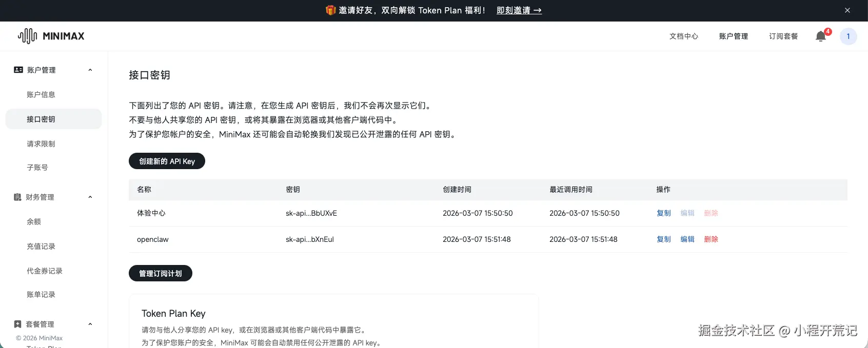This screenshot has width=868, height=348.
Task: Click the 体验中心 name cell
Action: [151, 213]
